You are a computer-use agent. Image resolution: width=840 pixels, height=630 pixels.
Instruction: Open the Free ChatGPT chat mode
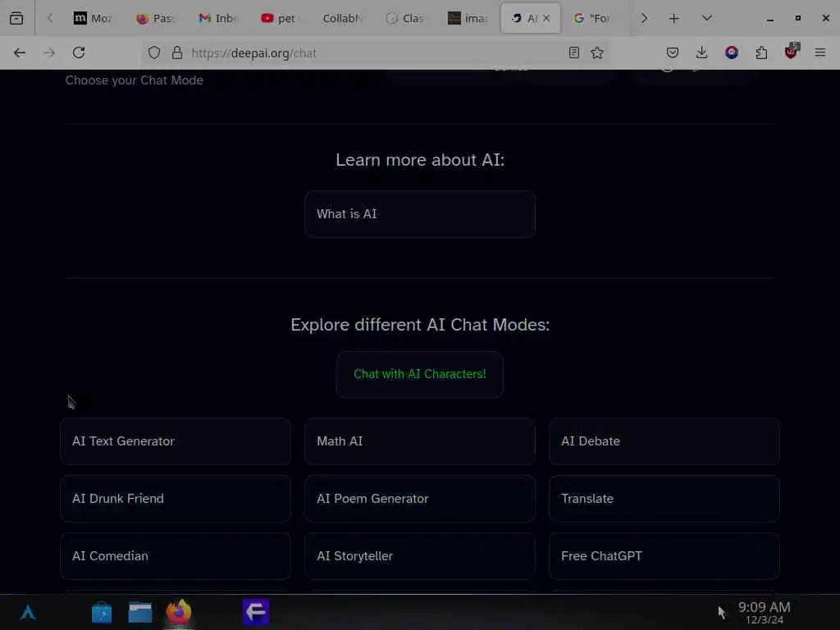pyautogui.click(x=664, y=555)
